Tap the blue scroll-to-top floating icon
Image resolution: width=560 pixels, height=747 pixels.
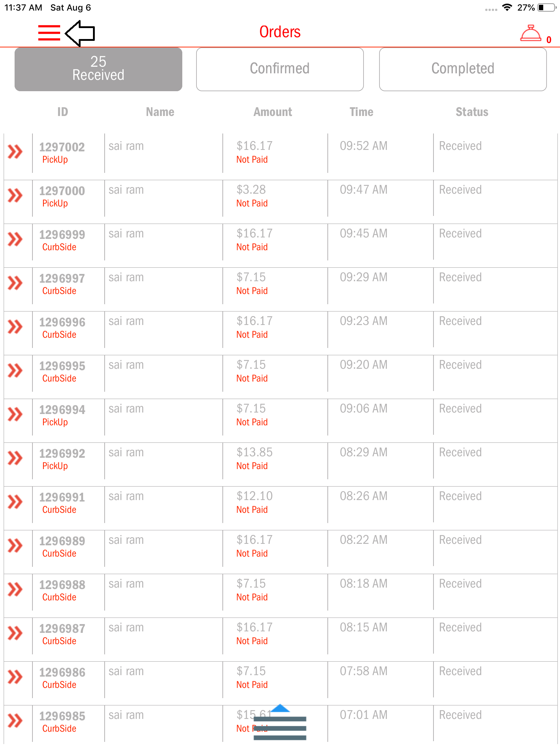(280, 723)
